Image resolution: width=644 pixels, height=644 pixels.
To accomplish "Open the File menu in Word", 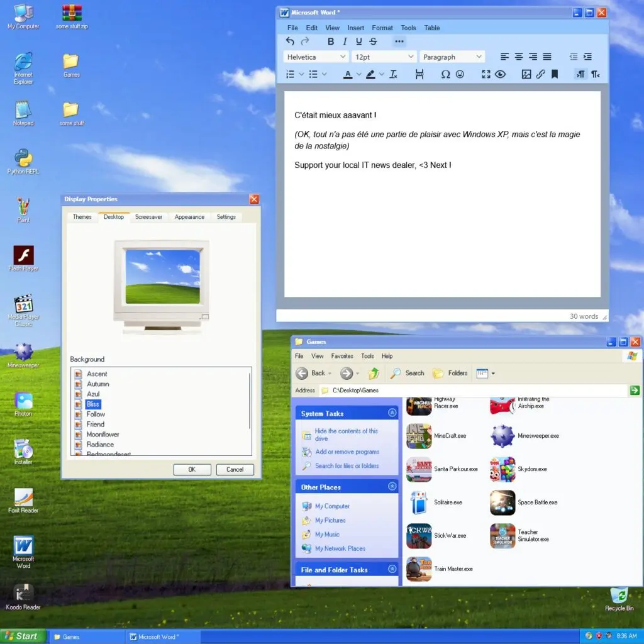I will [x=292, y=28].
